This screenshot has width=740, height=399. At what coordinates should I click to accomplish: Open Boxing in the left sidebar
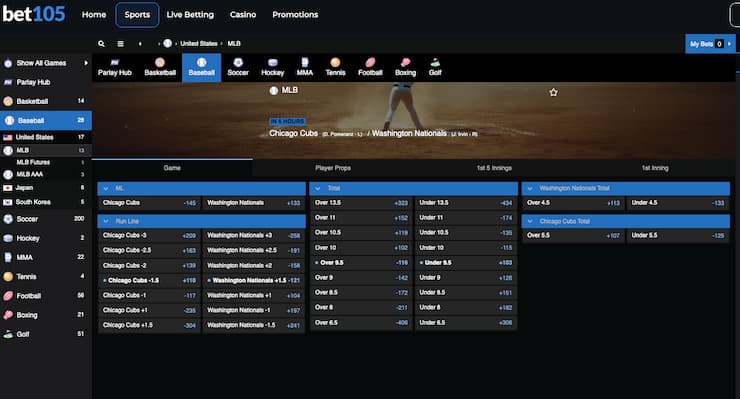click(45, 315)
